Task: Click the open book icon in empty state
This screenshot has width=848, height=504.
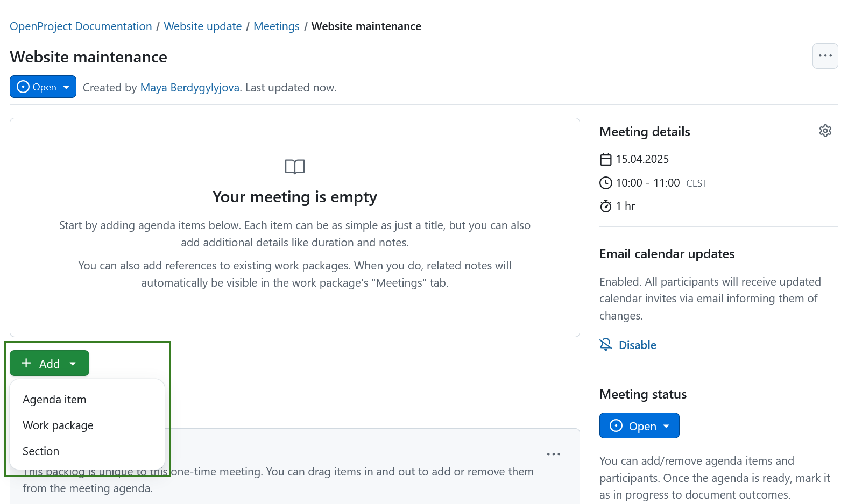Action: 294,167
